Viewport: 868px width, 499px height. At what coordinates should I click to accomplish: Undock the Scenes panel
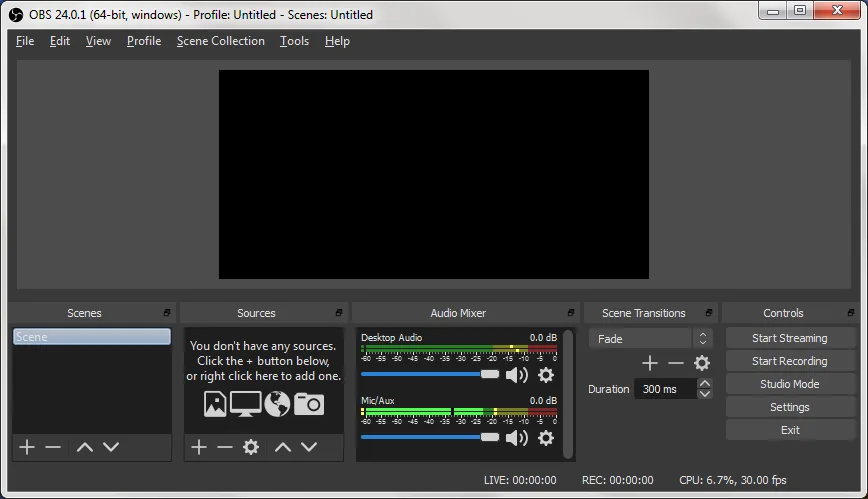pyautogui.click(x=167, y=313)
